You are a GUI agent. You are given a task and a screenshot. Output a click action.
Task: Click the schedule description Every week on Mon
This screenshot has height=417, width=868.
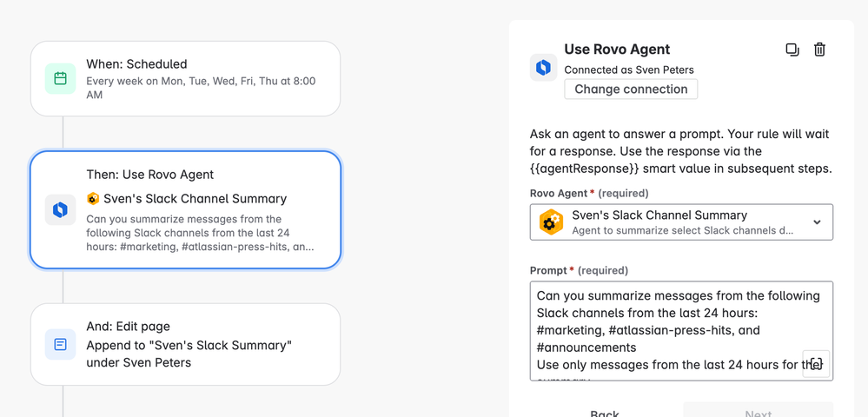tap(201, 88)
